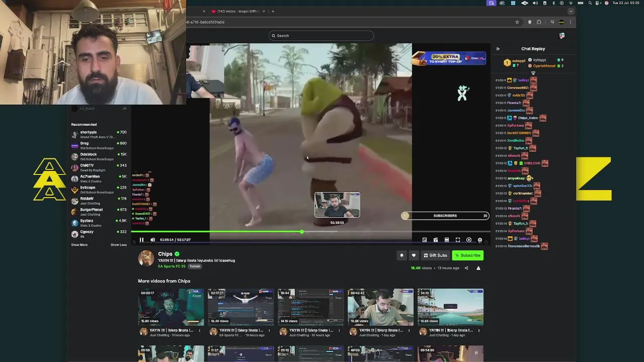Click the green Subscribe button
644x362 pixels.
point(467,255)
